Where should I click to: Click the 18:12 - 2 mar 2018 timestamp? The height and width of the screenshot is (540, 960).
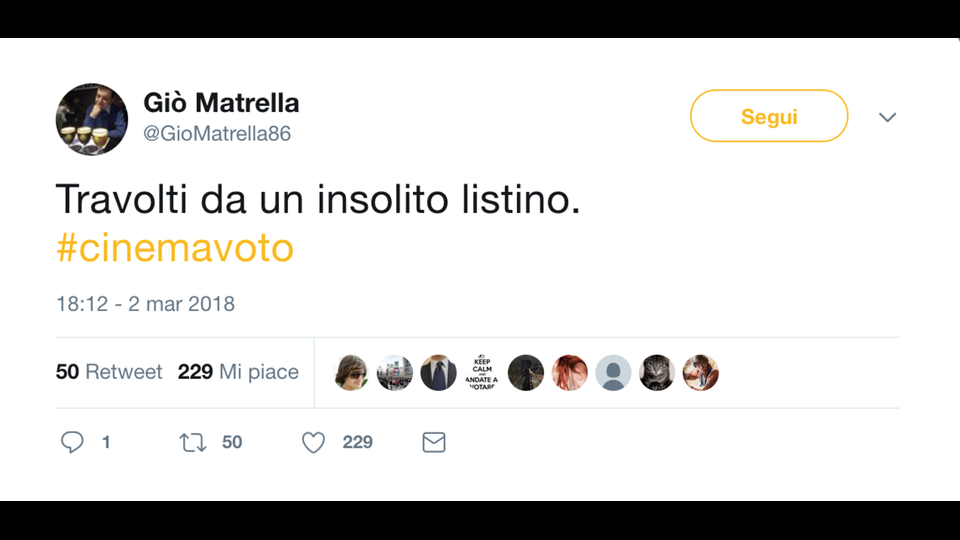(145, 304)
